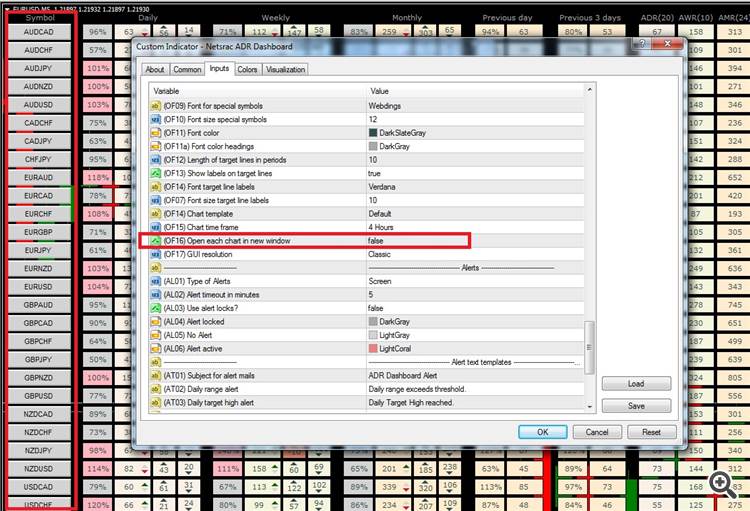
Task: Switch to the Visualization tab
Action: click(285, 69)
